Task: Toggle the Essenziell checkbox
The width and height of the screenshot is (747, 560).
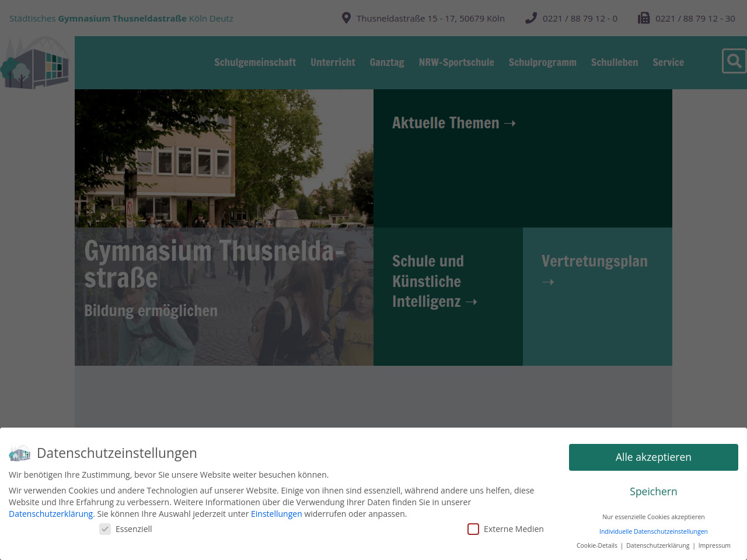Action: click(x=105, y=529)
